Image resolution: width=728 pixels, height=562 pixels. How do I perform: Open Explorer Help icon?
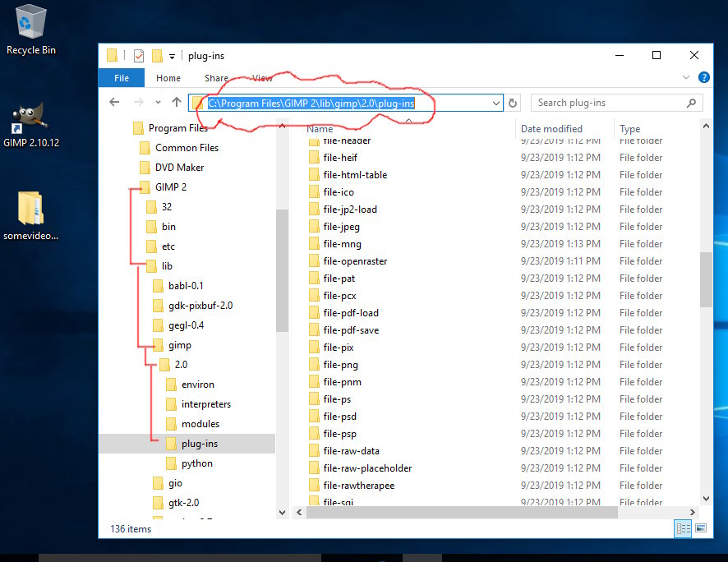[704, 77]
